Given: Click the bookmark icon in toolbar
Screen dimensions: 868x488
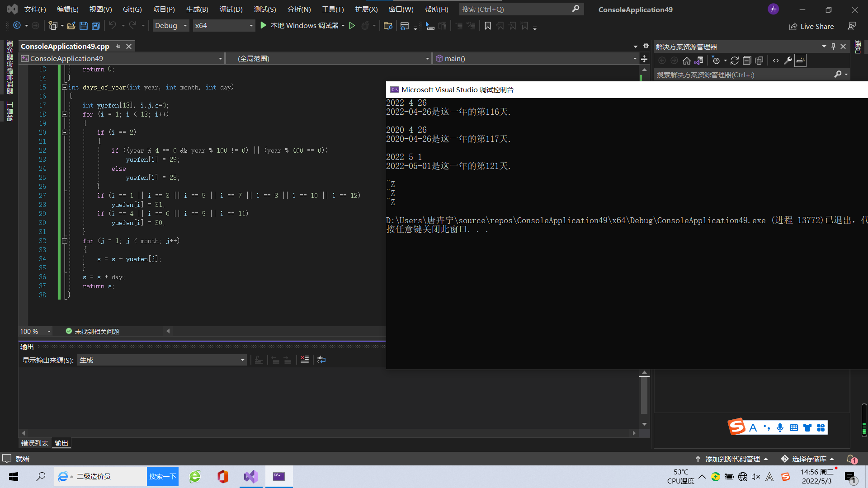Looking at the screenshot, I should [487, 26].
